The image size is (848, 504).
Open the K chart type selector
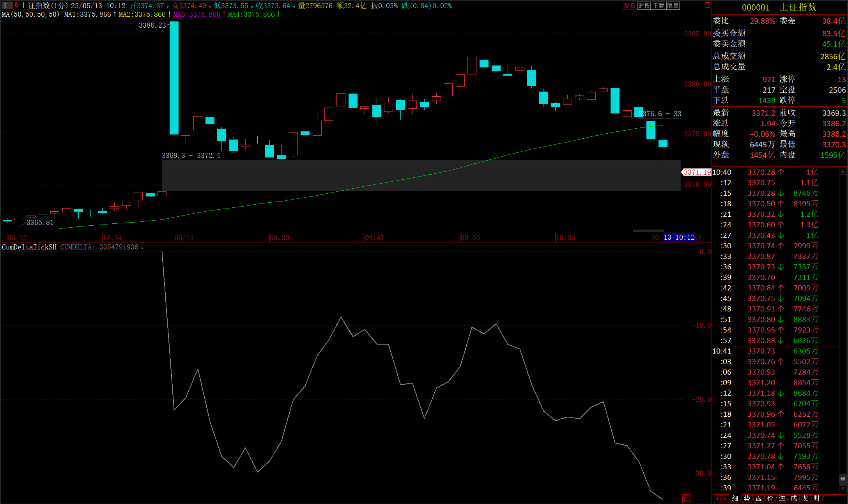pyautogui.click(x=7, y=5)
